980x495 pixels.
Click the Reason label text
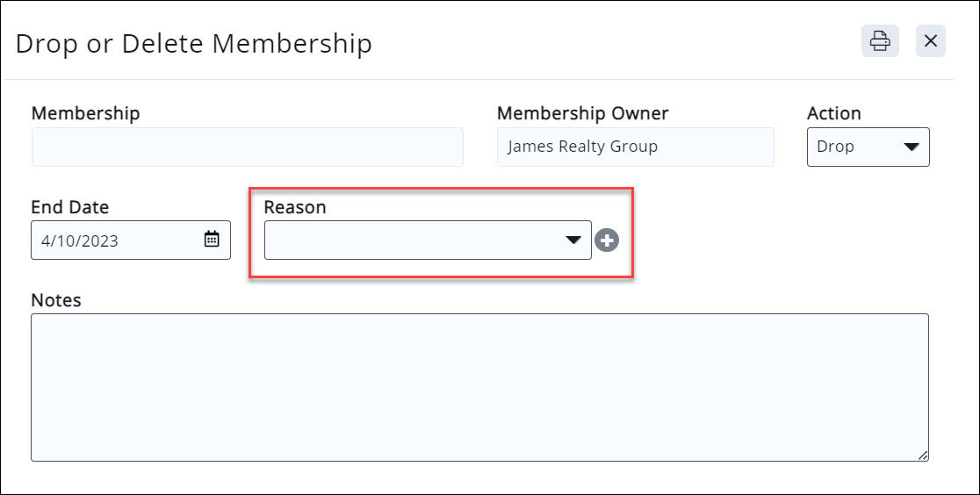click(x=295, y=207)
